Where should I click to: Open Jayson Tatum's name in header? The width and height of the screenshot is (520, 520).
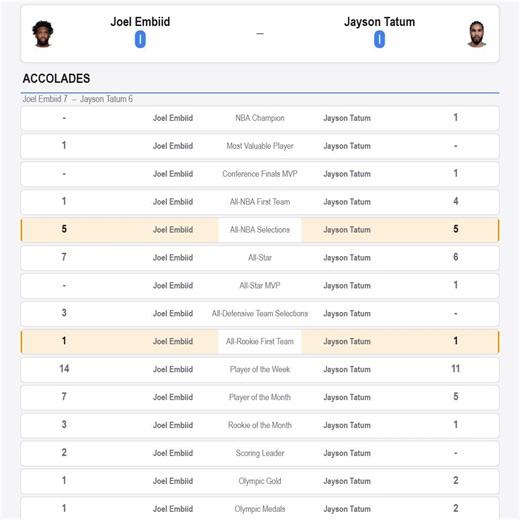[x=379, y=22]
